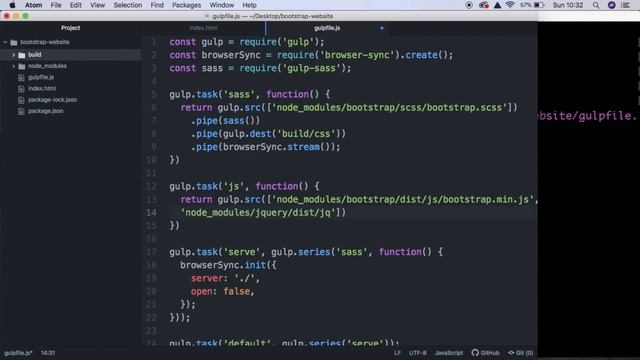640x360 pixels.
Task: Change the LF line ending setting
Action: [x=398, y=353]
